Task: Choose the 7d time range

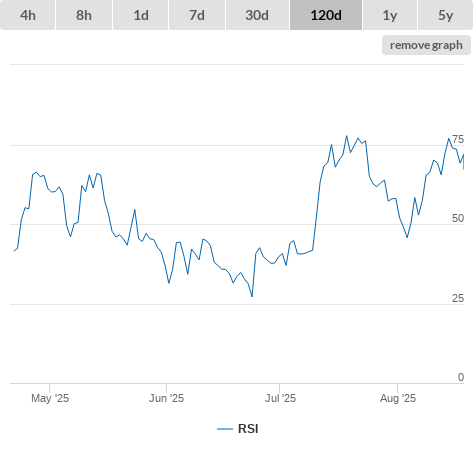Action: [197, 15]
